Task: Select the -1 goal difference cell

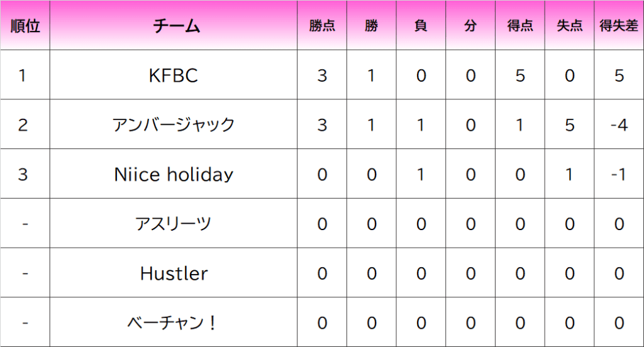Action: pos(619,174)
